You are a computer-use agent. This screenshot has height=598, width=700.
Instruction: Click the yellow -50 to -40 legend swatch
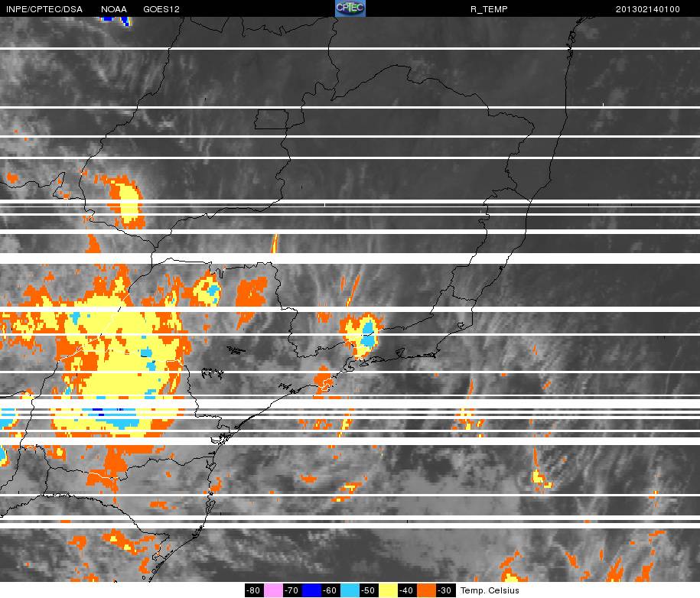388,590
